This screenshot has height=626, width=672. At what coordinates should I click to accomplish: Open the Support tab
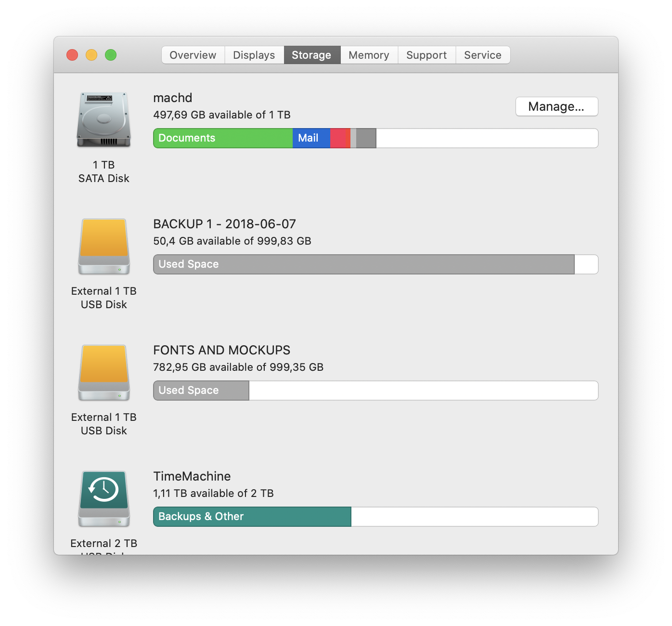coord(426,55)
